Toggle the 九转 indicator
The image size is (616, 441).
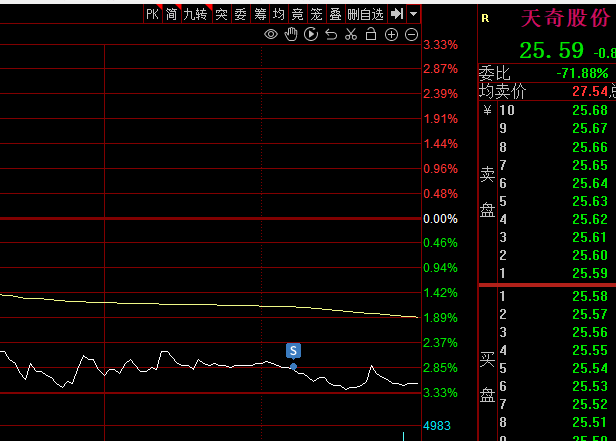click(196, 14)
